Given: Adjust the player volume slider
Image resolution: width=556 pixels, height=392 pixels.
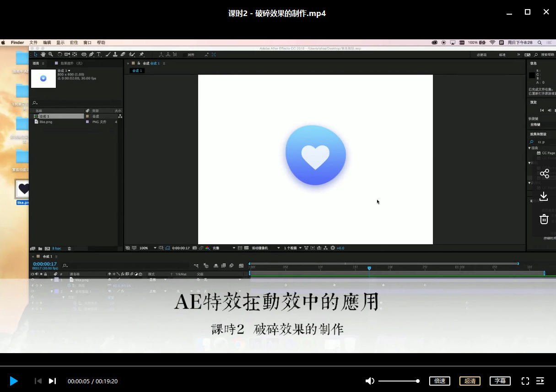Looking at the screenshot, I should pos(398,381).
